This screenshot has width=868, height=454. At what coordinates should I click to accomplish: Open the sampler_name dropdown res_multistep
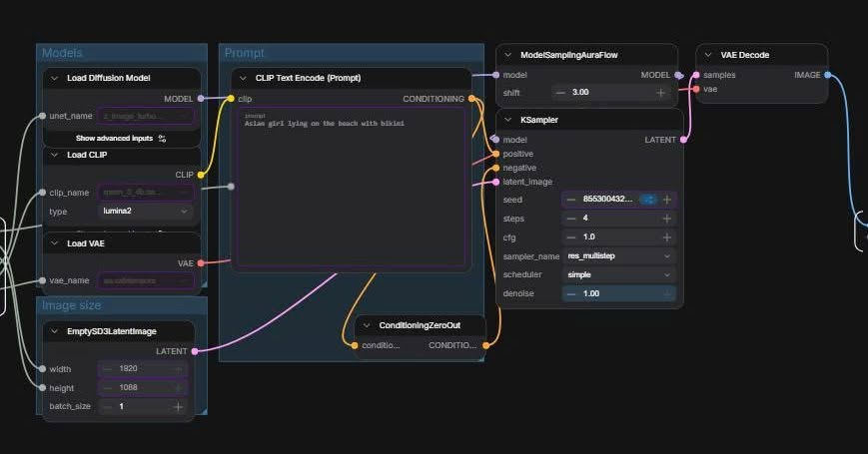coord(618,256)
